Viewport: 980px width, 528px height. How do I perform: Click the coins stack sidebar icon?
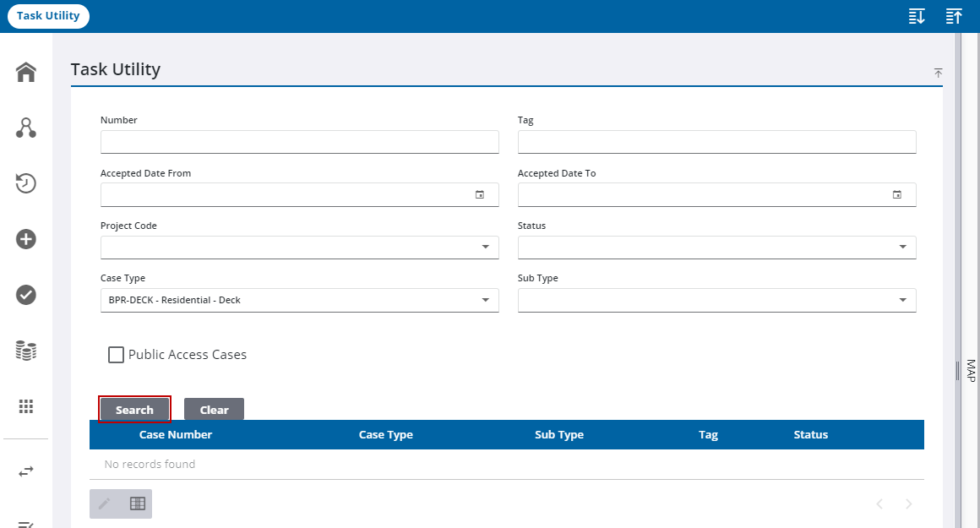tap(26, 351)
